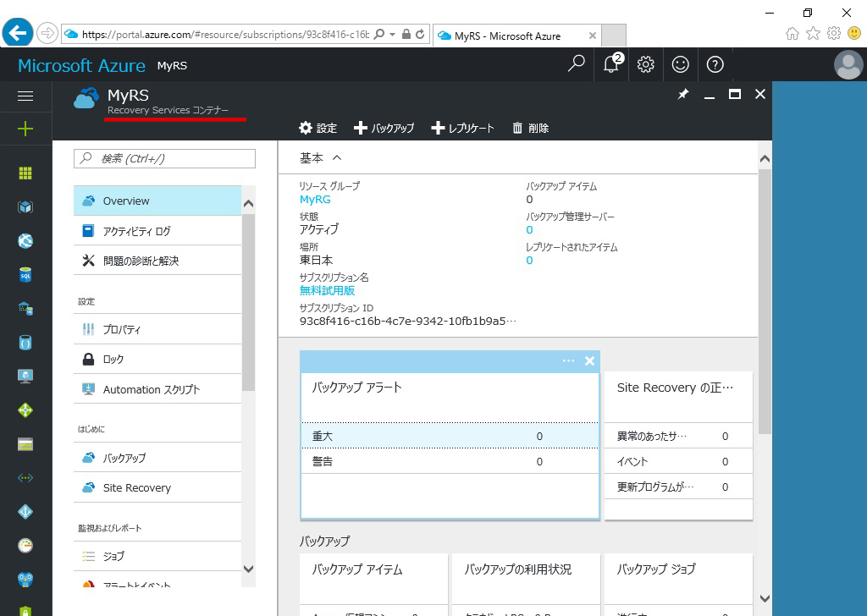Open Site Recovery menu item

tap(157, 488)
